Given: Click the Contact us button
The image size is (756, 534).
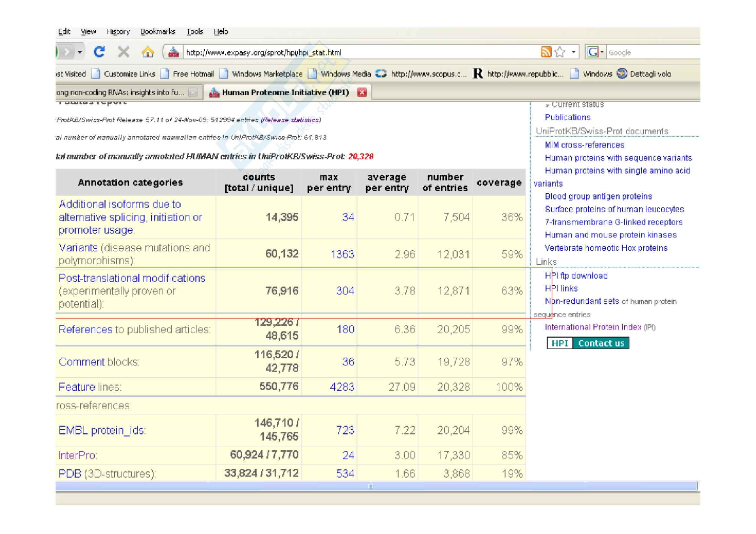Looking at the screenshot, I should [x=601, y=343].
